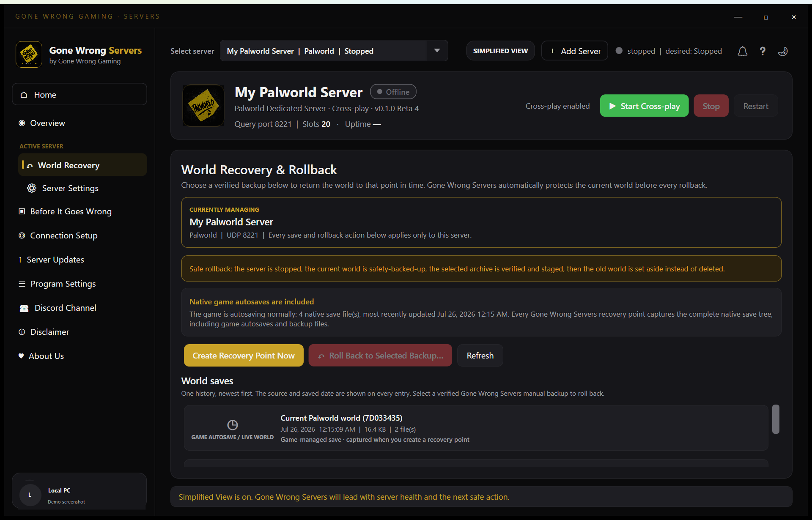The width and height of the screenshot is (812, 520).
Task: Toggle the dark mode moon icon
Action: click(x=783, y=51)
